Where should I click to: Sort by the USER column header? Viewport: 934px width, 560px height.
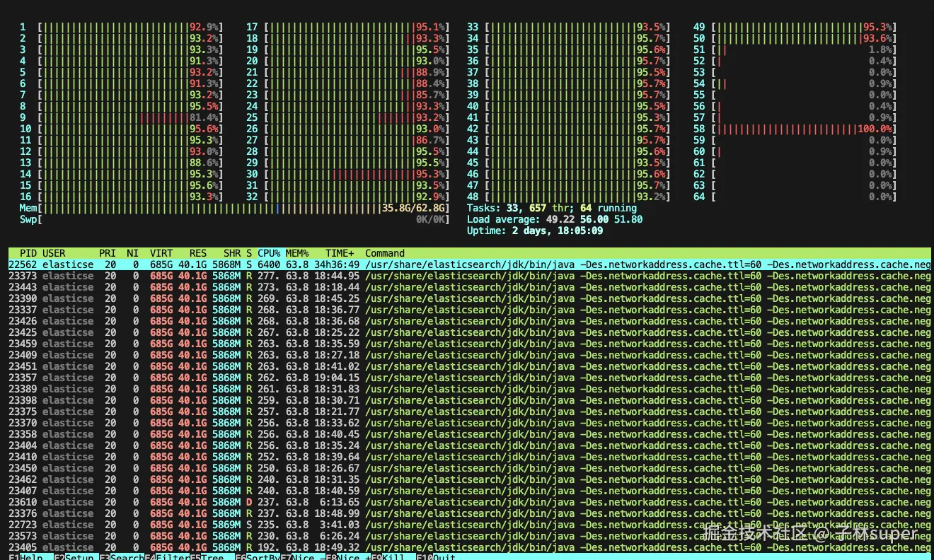tap(54, 253)
